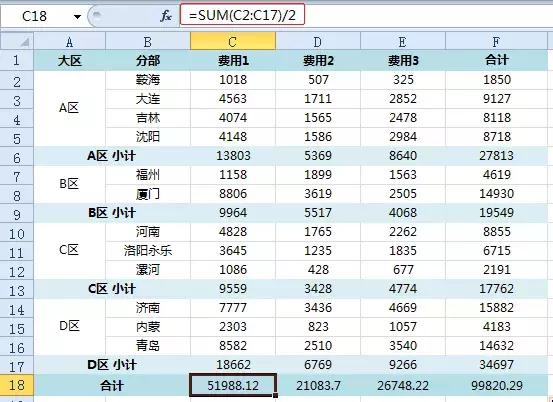Click the cell 吉林
Image resolution: width=553 pixels, height=402 pixels.
(148, 118)
